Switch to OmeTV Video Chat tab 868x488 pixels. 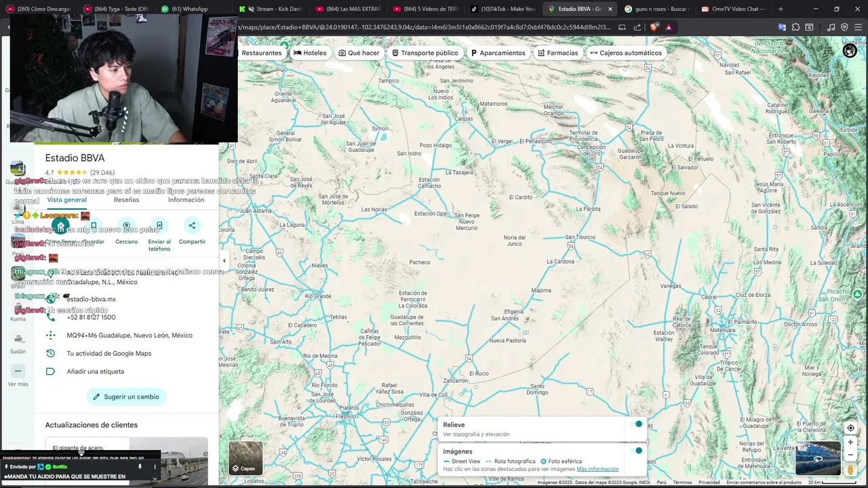733,9
